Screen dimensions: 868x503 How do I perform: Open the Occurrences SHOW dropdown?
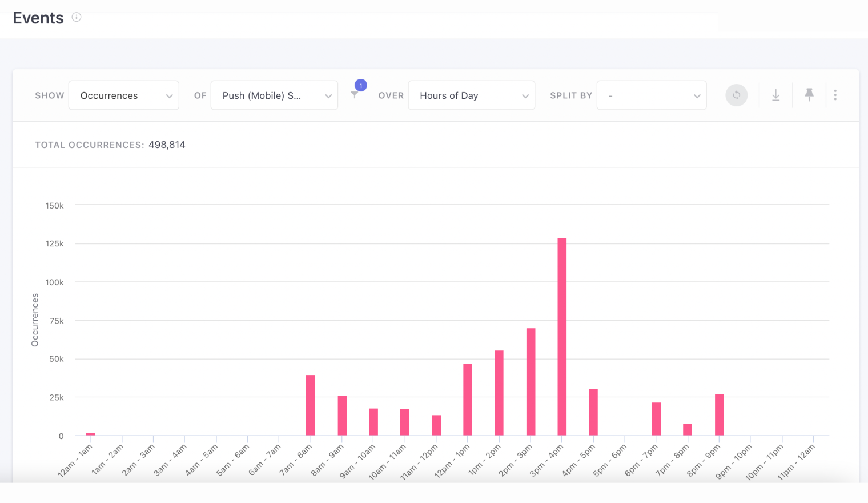click(x=124, y=95)
